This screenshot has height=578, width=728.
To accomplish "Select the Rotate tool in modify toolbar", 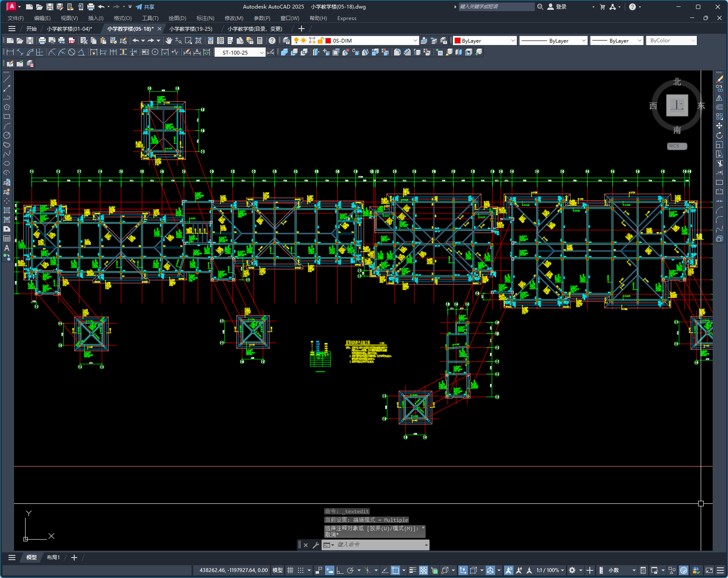I will (x=719, y=135).
